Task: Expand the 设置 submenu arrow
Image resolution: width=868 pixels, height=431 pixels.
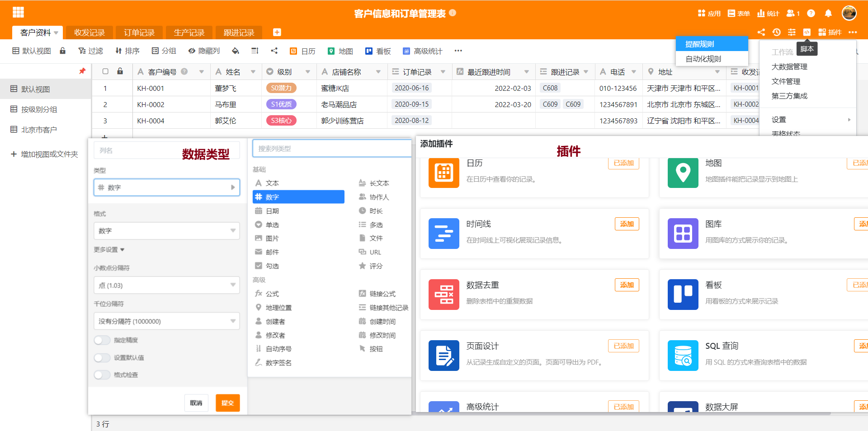Action: tap(849, 120)
